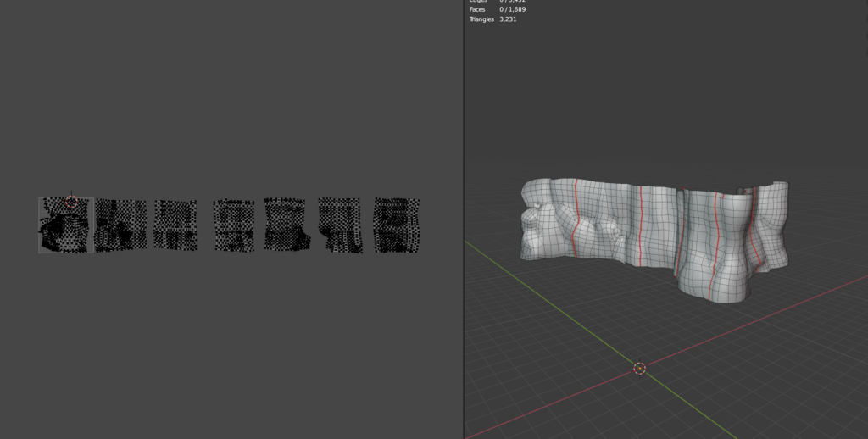Click the 2D cursor in the UV editor
Viewport: 868px width, 439px height.
pyautogui.click(x=71, y=202)
